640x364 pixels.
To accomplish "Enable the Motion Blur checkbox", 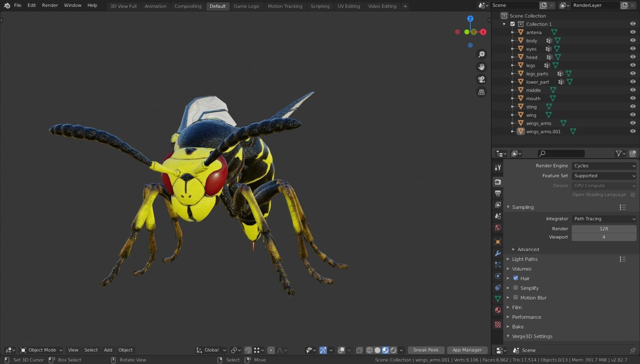I will click(516, 297).
